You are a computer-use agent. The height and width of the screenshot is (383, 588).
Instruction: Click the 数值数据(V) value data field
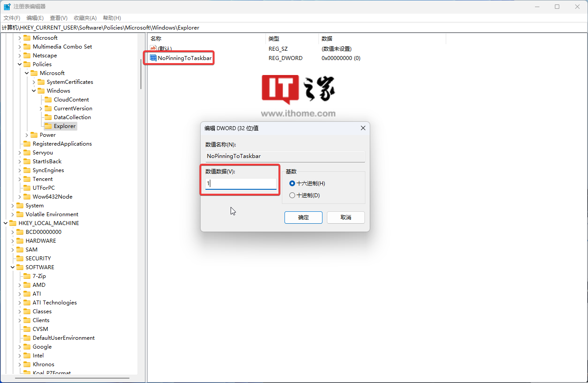tap(241, 184)
